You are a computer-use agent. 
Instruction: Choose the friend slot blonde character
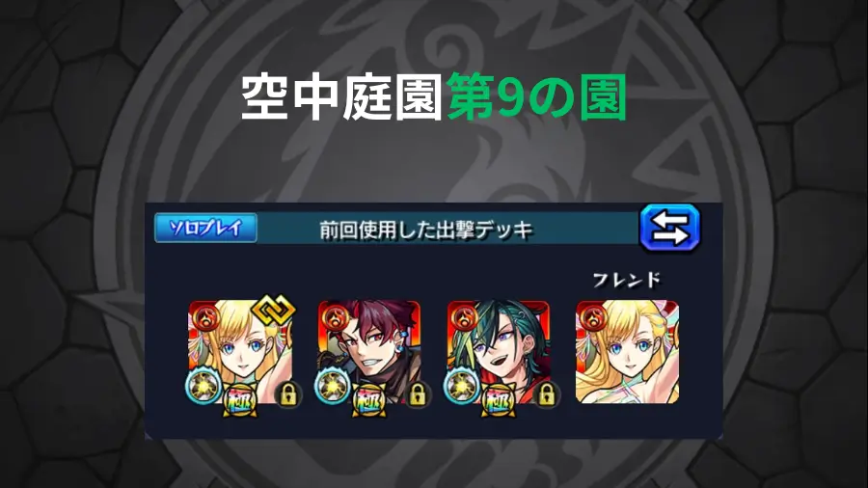(x=627, y=352)
